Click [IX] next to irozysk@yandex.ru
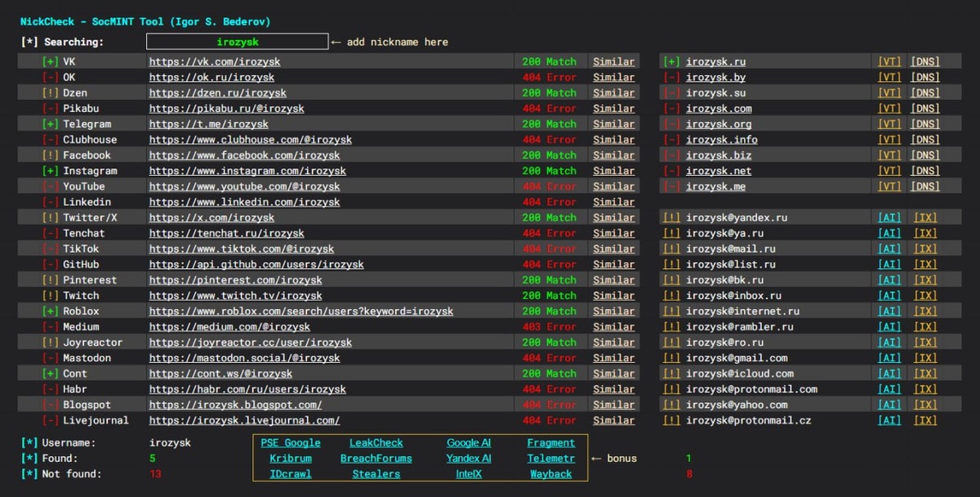Viewport: 980px width, 497px height. pyautogui.click(x=925, y=217)
